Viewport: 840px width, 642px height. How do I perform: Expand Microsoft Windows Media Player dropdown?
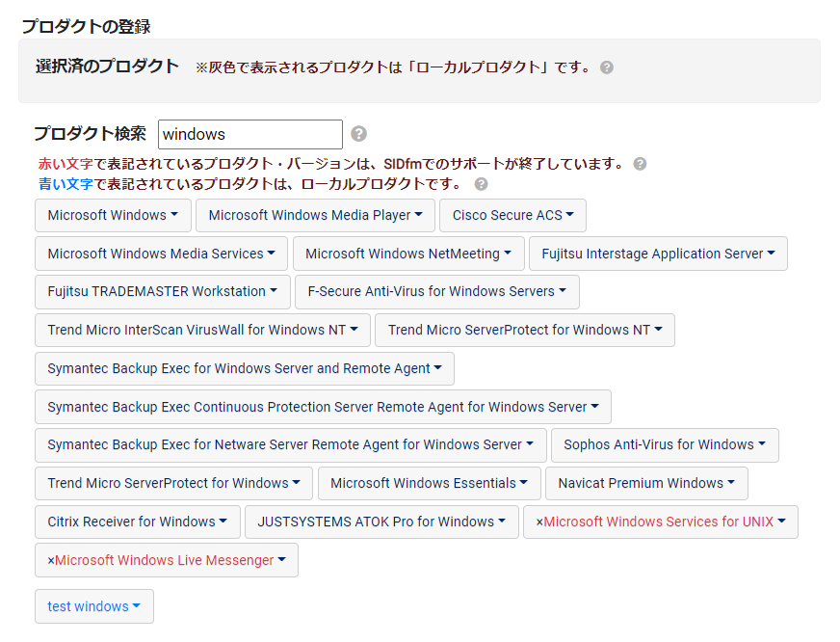click(x=316, y=215)
